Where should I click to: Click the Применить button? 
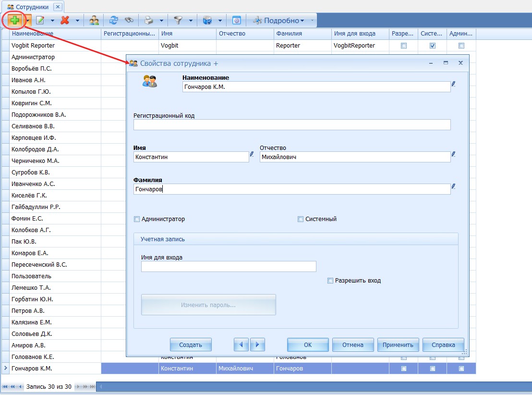pos(398,345)
